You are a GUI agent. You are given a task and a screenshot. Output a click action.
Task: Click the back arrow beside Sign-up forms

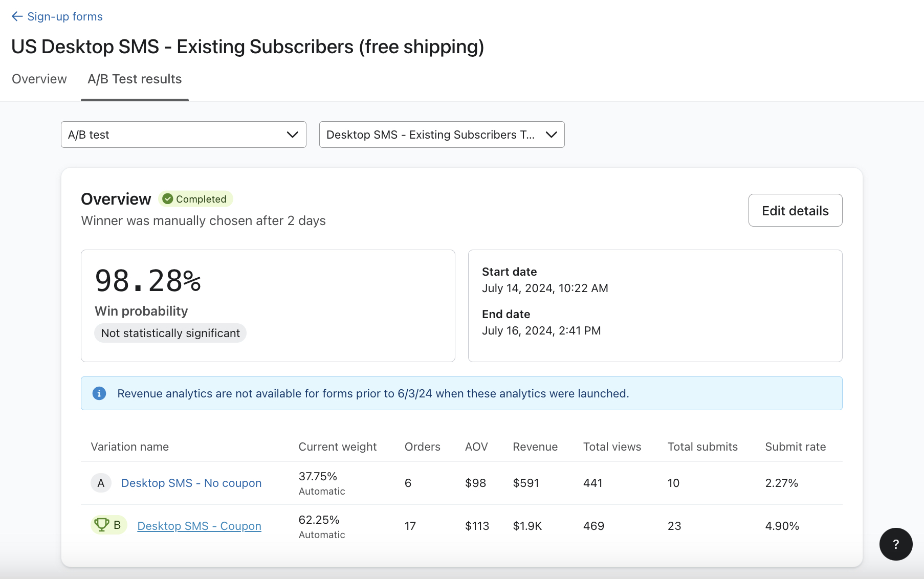point(17,16)
